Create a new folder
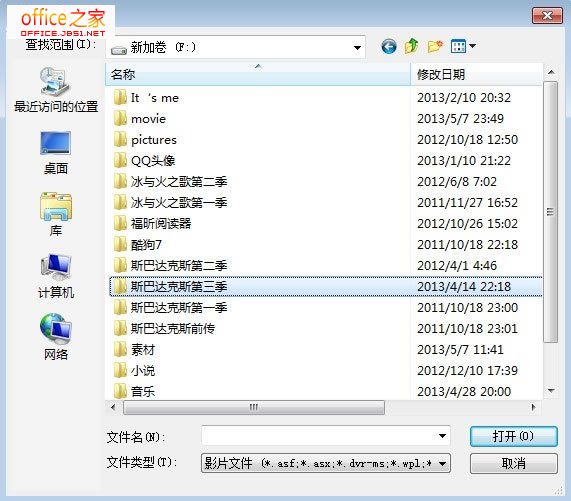 435,47
